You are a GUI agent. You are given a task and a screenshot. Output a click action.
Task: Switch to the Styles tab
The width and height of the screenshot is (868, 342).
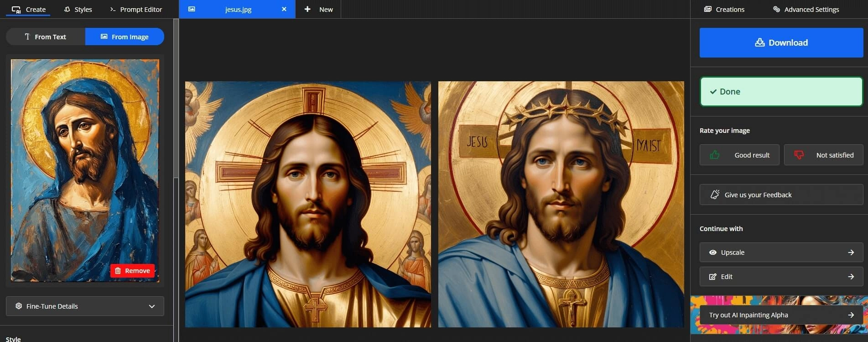pos(78,9)
